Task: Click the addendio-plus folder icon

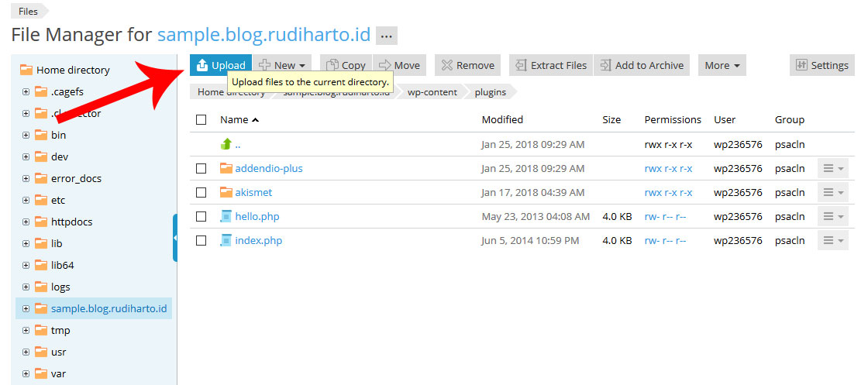Action: point(226,168)
